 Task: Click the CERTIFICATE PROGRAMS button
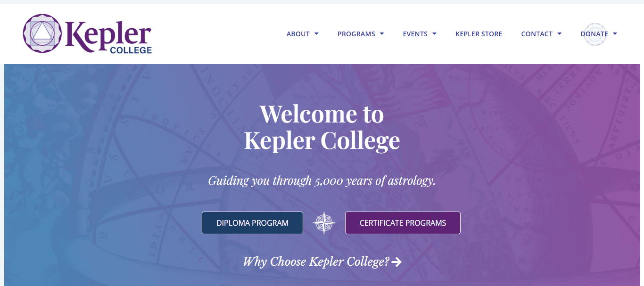(403, 222)
